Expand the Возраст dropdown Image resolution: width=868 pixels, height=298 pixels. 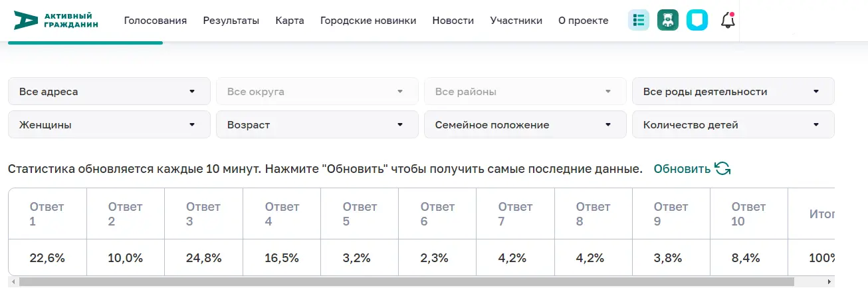317,124
